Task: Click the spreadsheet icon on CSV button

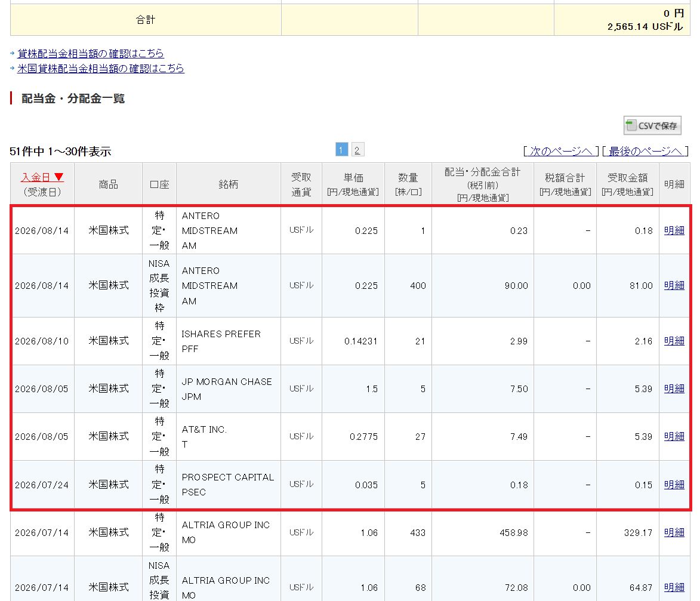Action: tap(631, 125)
